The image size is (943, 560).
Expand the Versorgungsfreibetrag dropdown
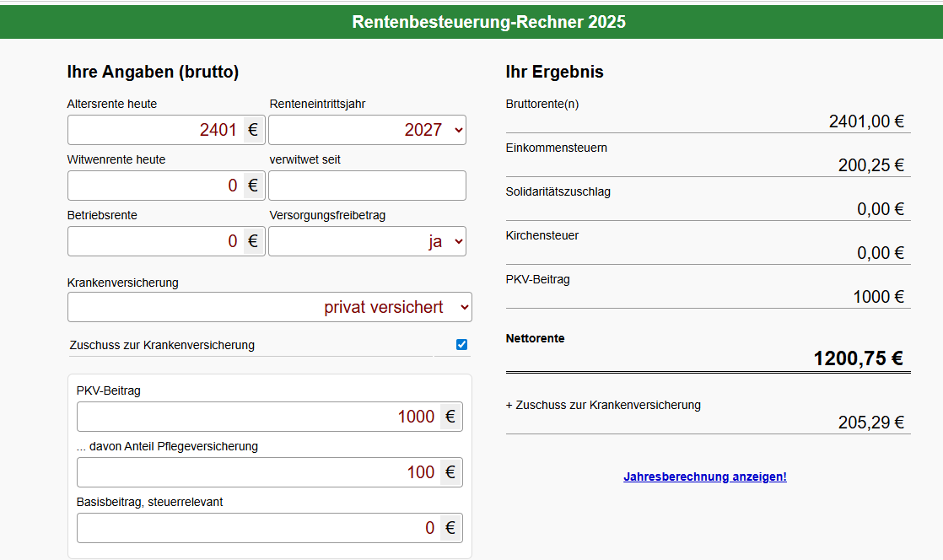coord(367,241)
